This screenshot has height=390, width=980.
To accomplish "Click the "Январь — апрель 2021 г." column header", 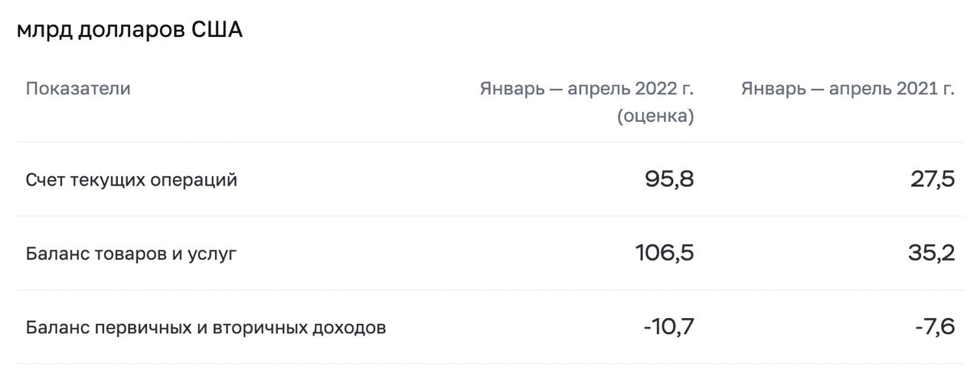I will [848, 89].
